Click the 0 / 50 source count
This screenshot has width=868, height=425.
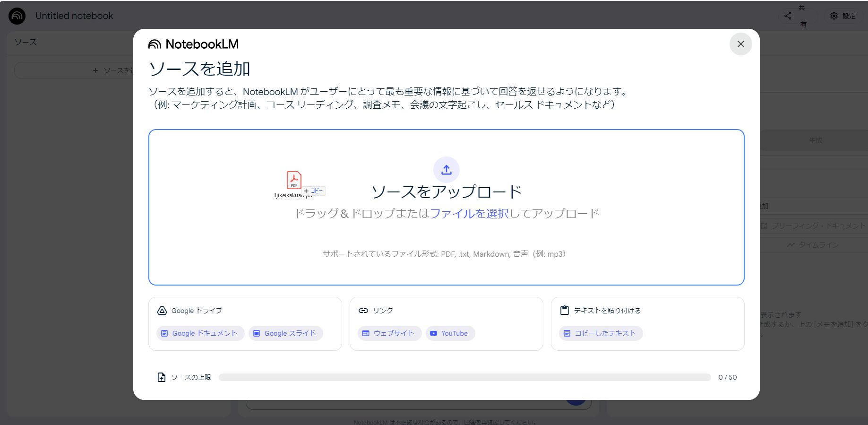pos(728,377)
